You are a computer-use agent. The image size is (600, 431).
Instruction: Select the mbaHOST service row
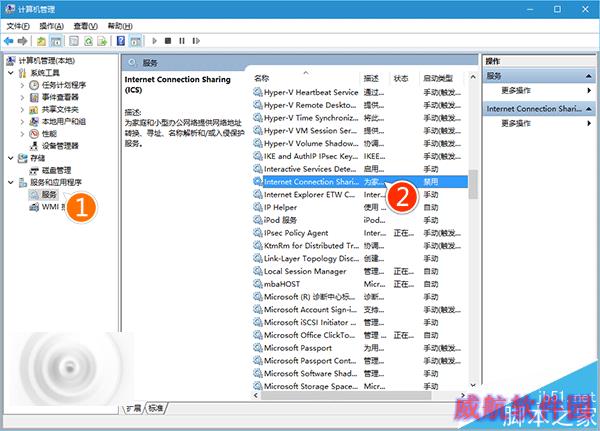pos(360,284)
